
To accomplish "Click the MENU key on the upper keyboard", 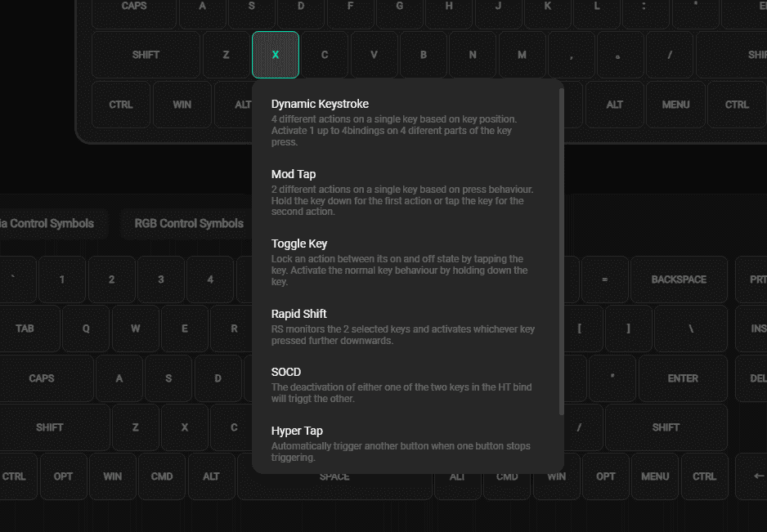I will pyautogui.click(x=675, y=105).
